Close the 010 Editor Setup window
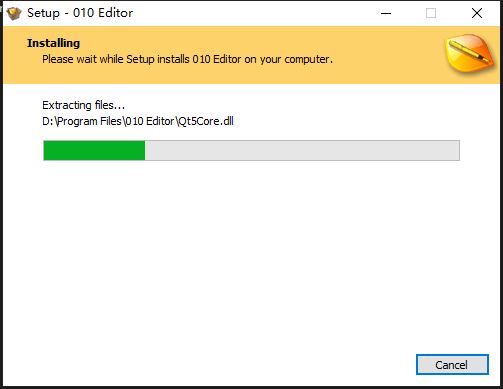The width and height of the screenshot is (503, 389). pos(477,13)
